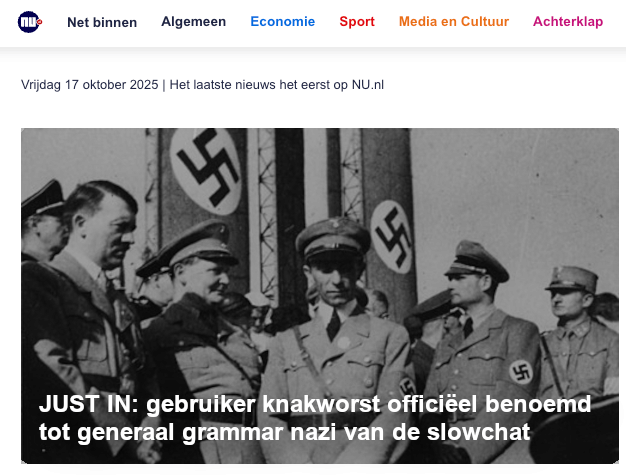
Task: Go to the Algemeen news section
Action: pos(194,22)
